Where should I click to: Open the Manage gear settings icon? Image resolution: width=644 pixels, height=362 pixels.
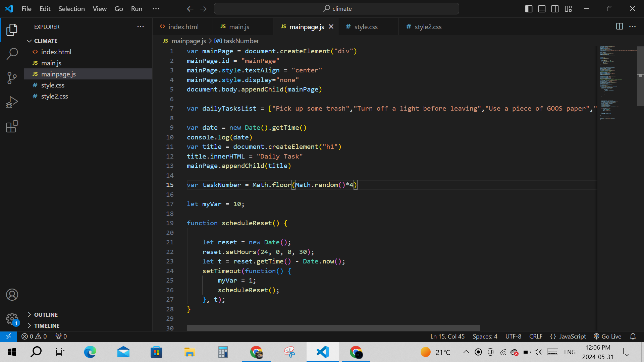click(x=12, y=319)
